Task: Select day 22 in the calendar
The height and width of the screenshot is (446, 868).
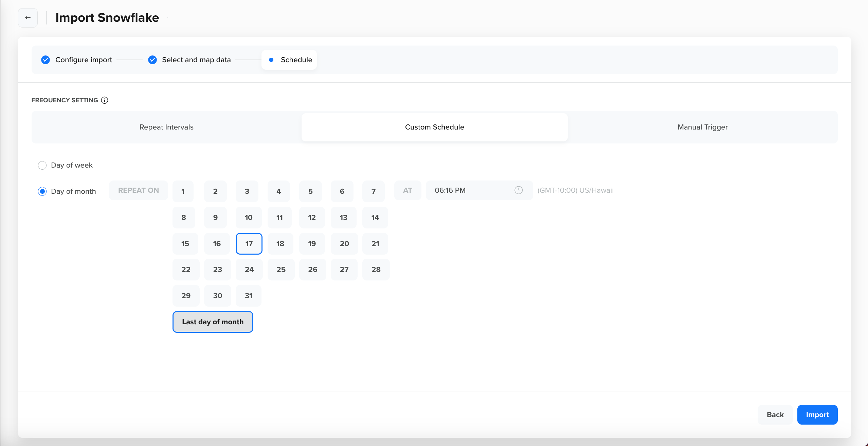Action: click(186, 269)
